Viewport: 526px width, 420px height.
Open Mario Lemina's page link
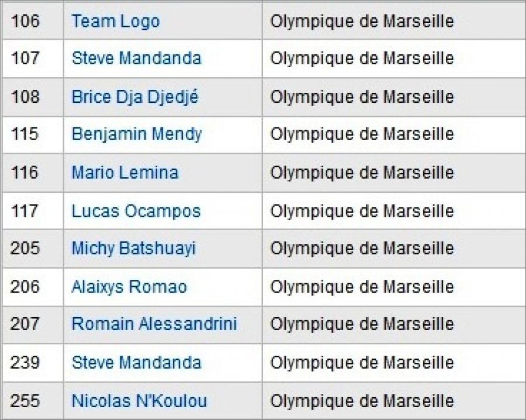click(124, 172)
